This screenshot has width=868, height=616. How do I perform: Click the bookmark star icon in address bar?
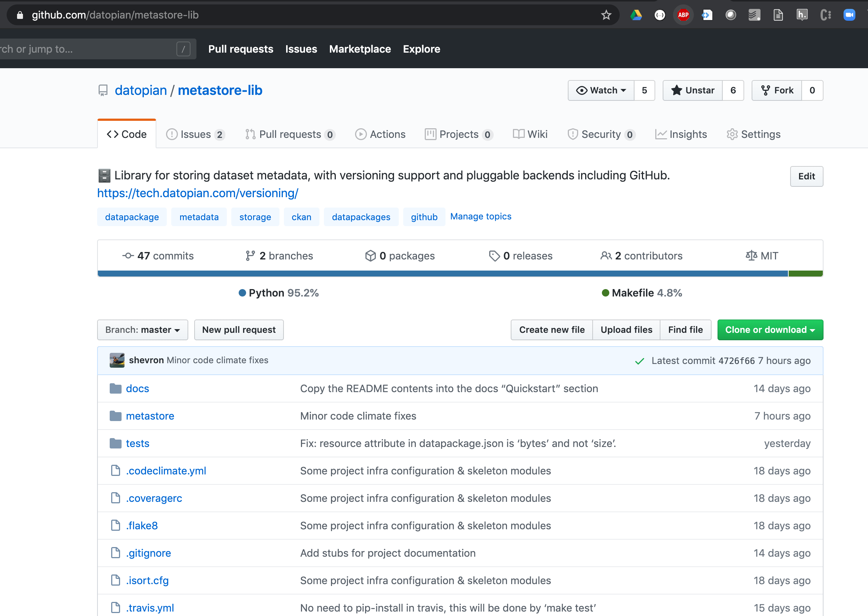point(606,15)
